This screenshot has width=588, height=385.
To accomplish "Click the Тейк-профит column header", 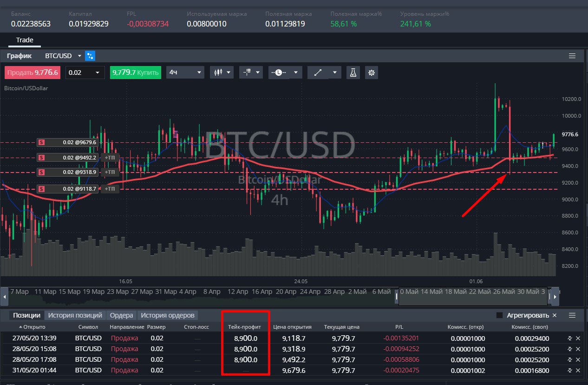I will (245, 327).
